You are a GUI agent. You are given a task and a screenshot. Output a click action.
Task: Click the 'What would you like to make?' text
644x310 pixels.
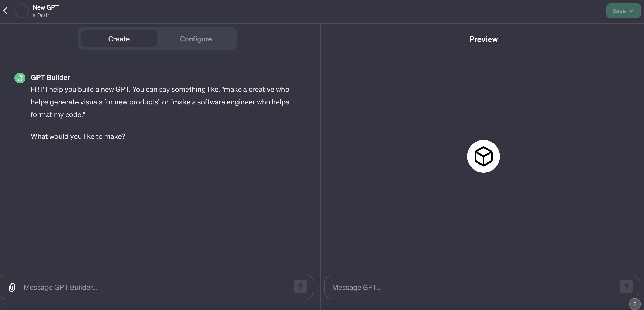pos(78,136)
